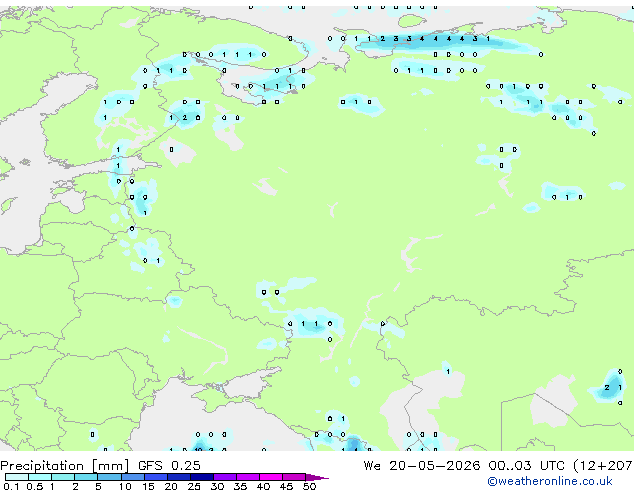The image size is (634, 490).
Task: Click the 20–25 mm dark blue swatch
Action: pyautogui.click(x=179, y=477)
